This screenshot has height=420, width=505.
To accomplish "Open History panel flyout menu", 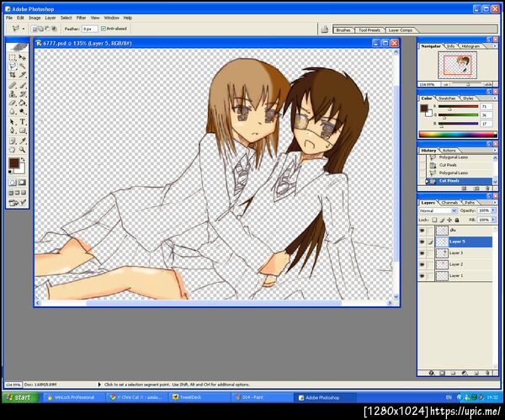I will [x=495, y=151].
